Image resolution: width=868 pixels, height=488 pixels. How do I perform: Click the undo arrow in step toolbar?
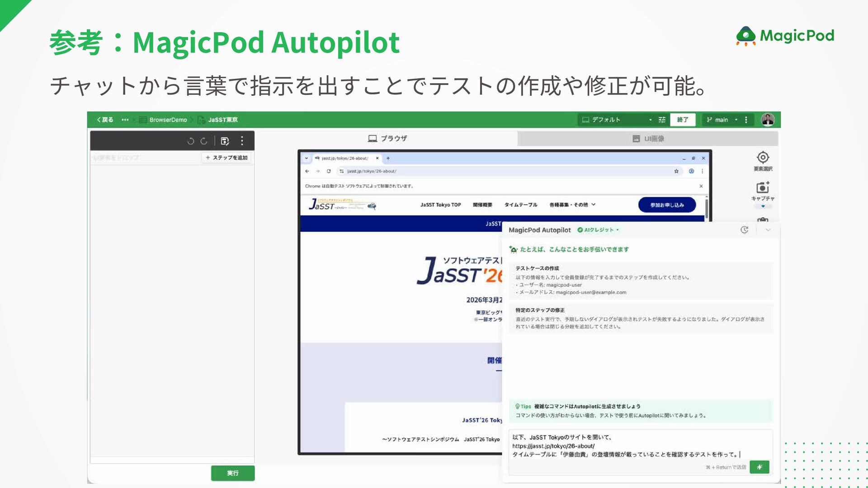click(x=190, y=141)
